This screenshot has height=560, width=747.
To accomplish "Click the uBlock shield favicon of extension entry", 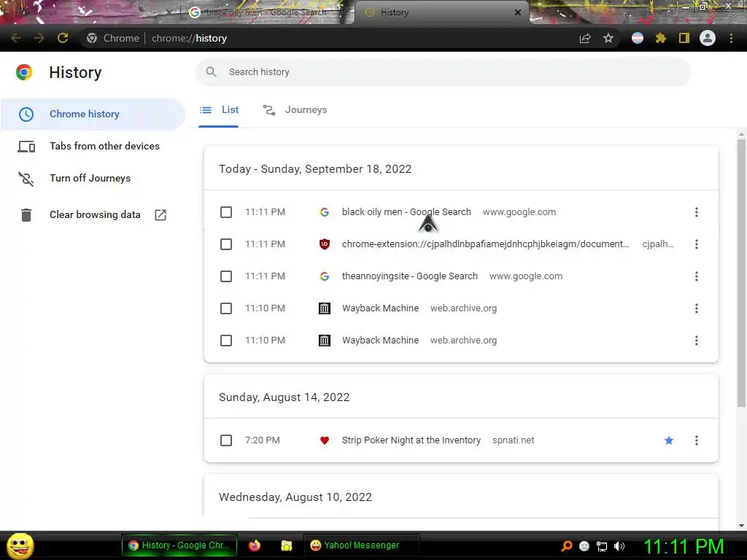I will pyautogui.click(x=325, y=244).
